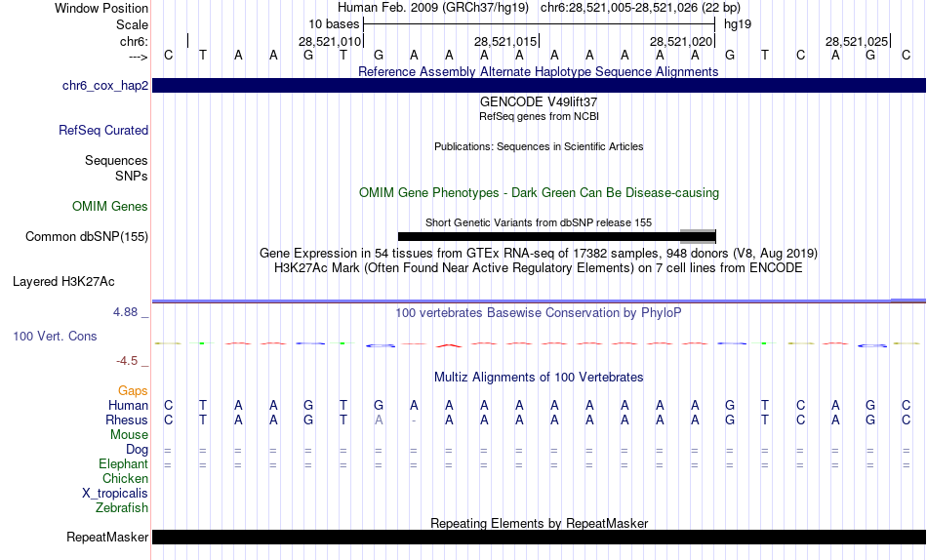Click the chr6_cox_hap2 track label

click(x=105, y=86)
